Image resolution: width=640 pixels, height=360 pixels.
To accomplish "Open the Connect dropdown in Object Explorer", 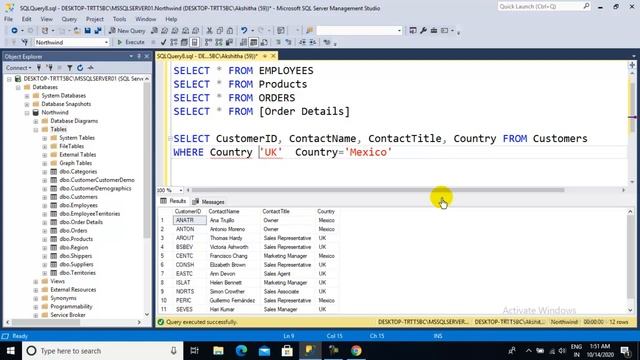I will point(18,68).
